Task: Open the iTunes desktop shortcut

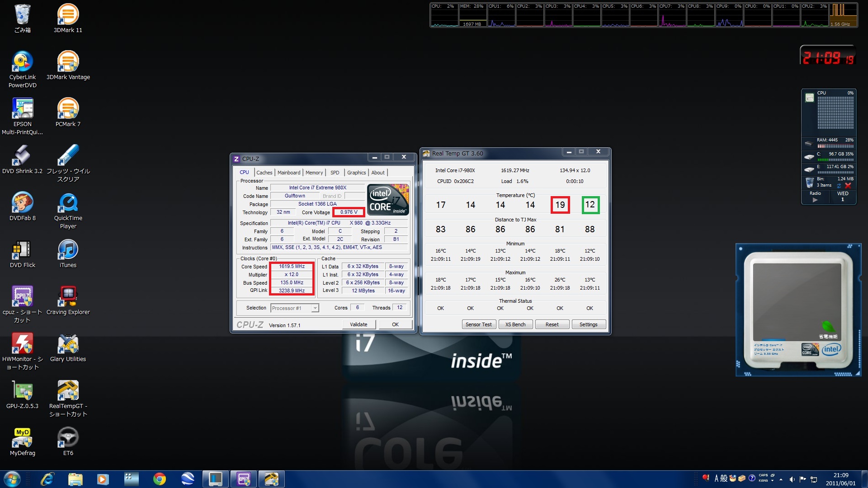Action: pyautogui.click(x=68, y=253)
